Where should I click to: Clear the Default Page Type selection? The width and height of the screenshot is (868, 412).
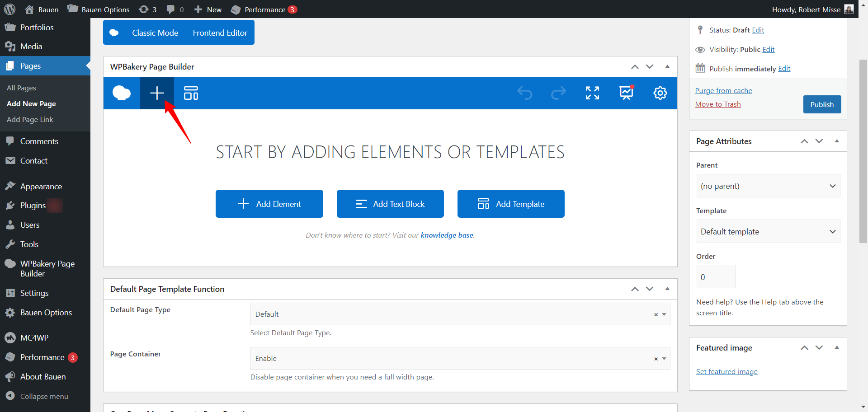656,314
